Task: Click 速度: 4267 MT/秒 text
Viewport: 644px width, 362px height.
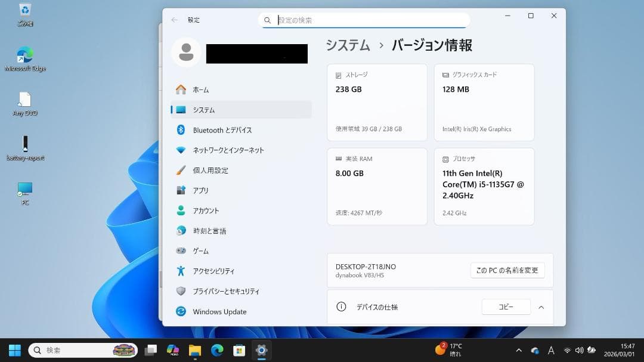Action: point(358,213)
